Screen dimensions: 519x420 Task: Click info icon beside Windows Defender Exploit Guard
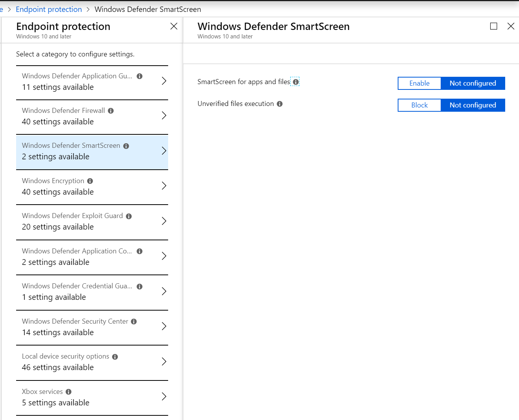click(x=129, y=216)
